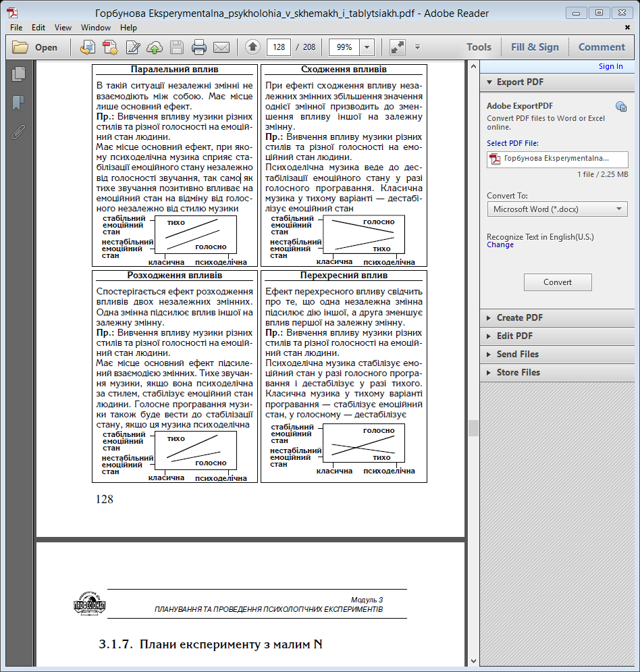The height and width of the screenshot is (672, 640).
Task: Click the Change recognition language link
Action: (500, 245)
